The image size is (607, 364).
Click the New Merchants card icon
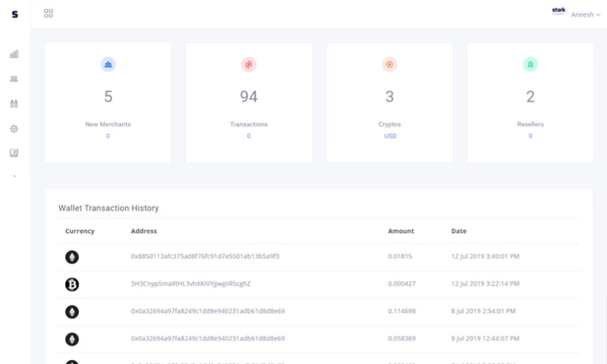[x=108, y=64]
